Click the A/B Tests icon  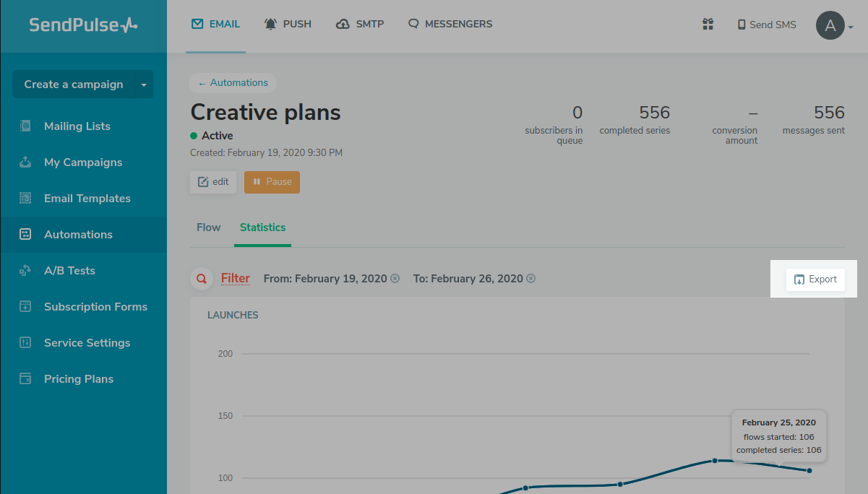coord(25,271)
